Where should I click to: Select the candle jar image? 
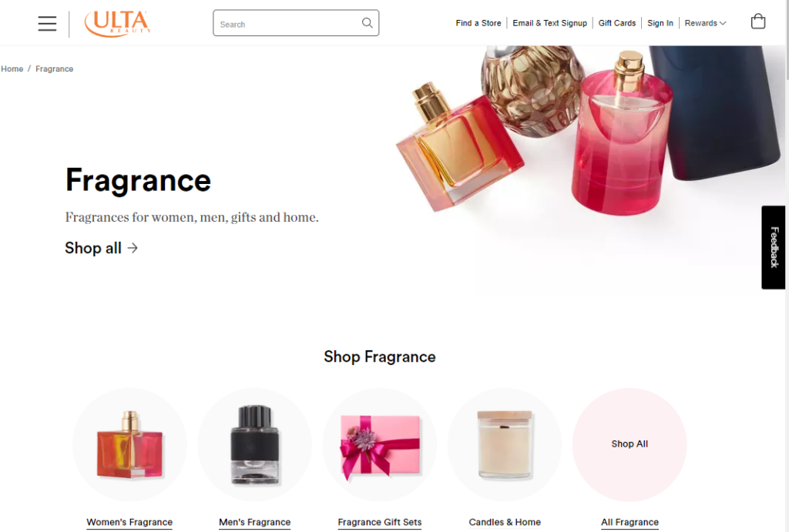tap(505, 444)
